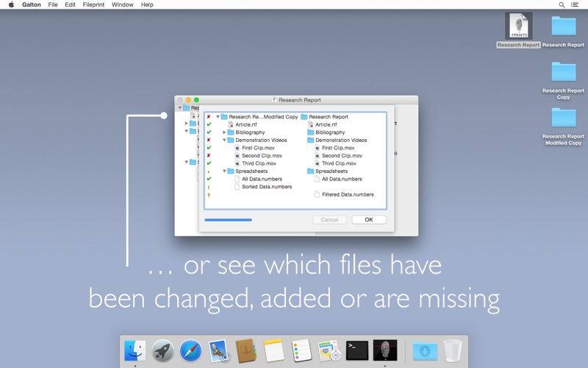Expand the Bibliography folder triangle in the dialog
The height and width of the screenshot is (368, 588).
point(224,132)
